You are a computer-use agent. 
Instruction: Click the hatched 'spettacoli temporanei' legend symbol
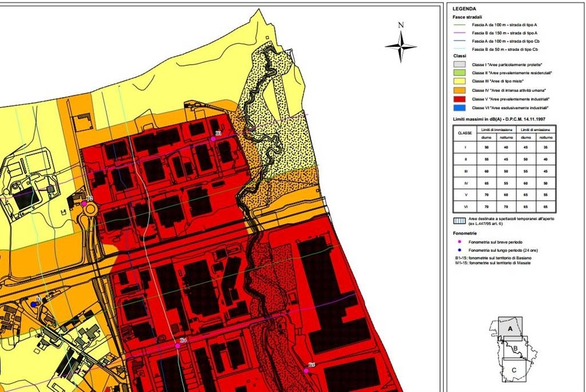[460, 220]
